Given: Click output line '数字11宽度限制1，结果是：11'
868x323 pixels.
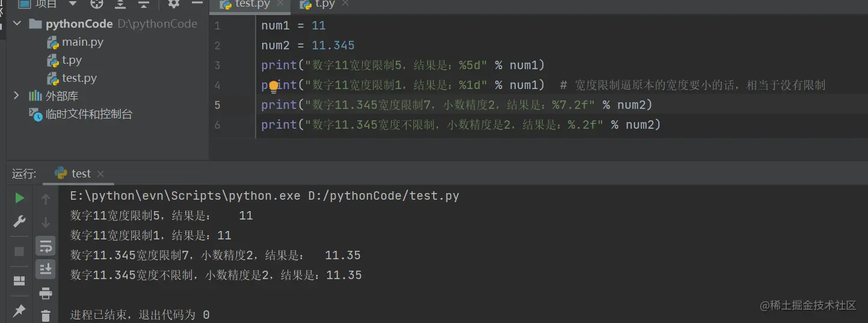Looking at the screenshot, I should point(150,236).
